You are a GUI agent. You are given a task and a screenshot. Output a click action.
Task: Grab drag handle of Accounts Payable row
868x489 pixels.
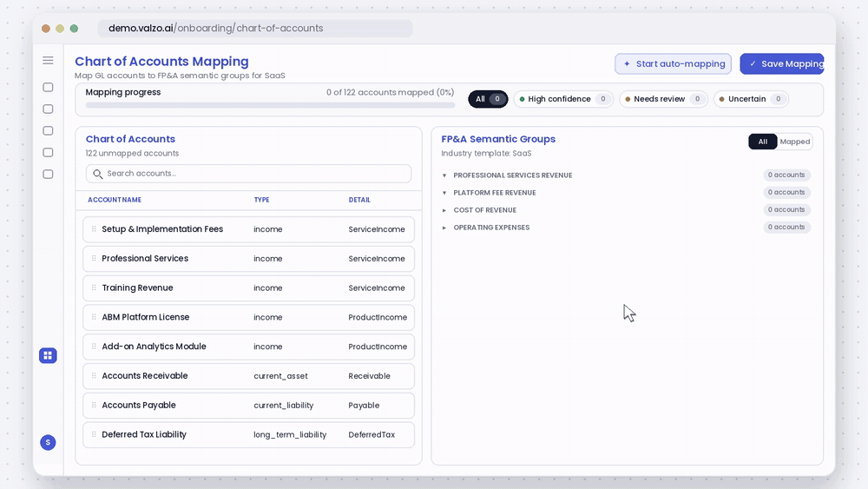[94, 405]
